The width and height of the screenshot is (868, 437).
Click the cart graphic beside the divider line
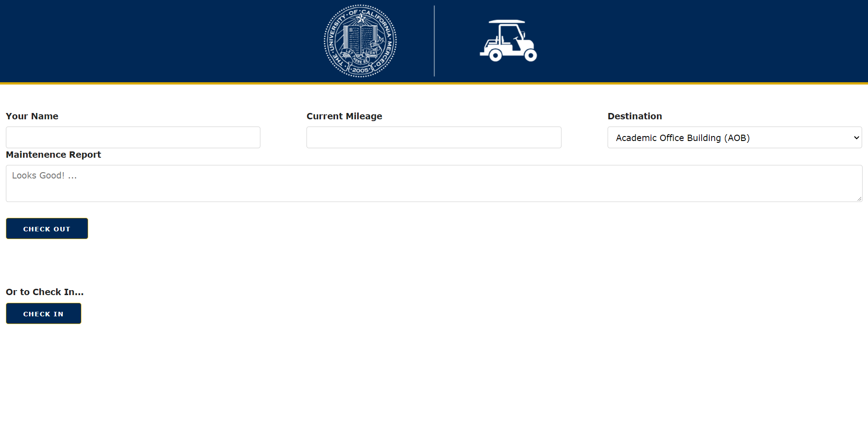coord(508,41)
